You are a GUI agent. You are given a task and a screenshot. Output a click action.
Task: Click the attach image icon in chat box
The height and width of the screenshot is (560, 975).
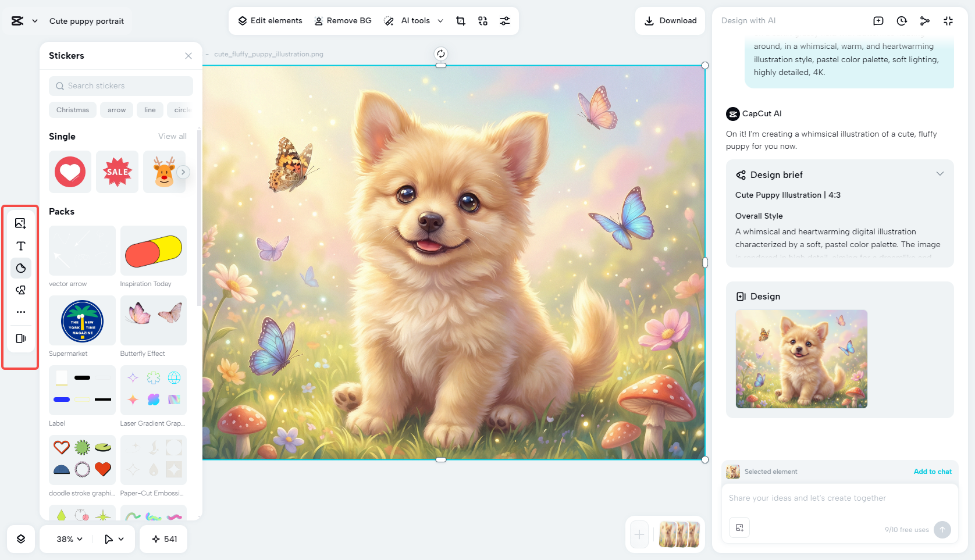(739, 527)
